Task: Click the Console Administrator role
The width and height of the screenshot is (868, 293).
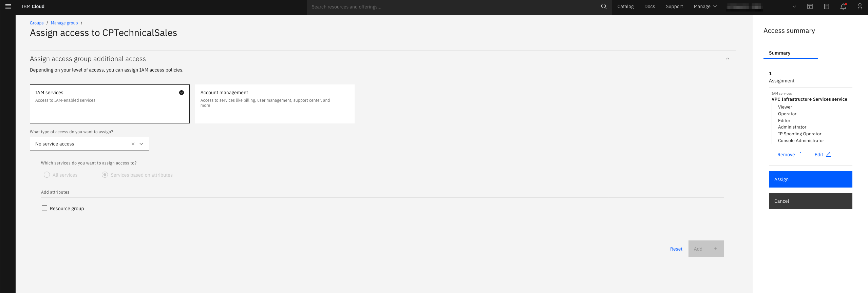Action: click(x=801, y=141)
